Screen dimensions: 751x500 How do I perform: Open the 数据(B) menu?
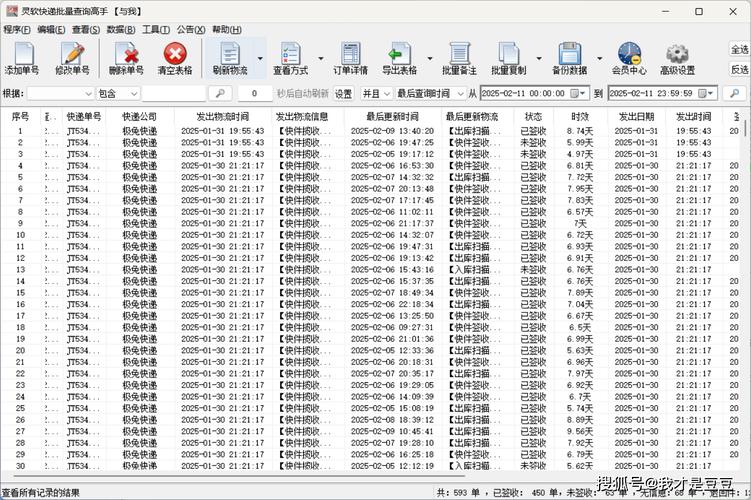[121, 30]
